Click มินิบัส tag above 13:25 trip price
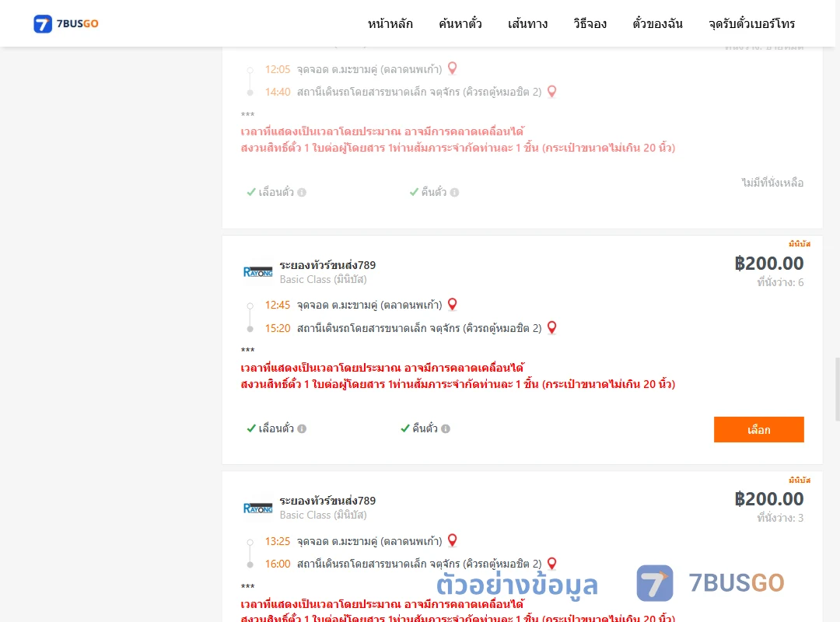 [x=800, y=480]
